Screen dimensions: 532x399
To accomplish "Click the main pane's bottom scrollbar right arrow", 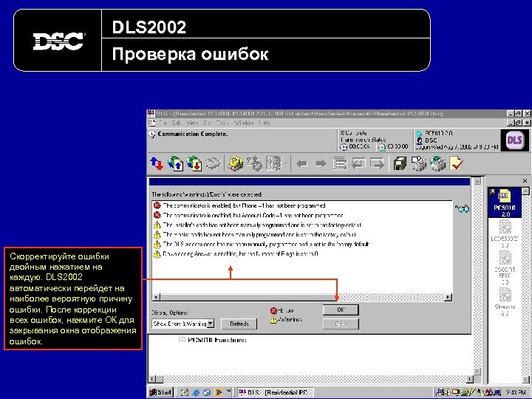I will pos(470,379).
